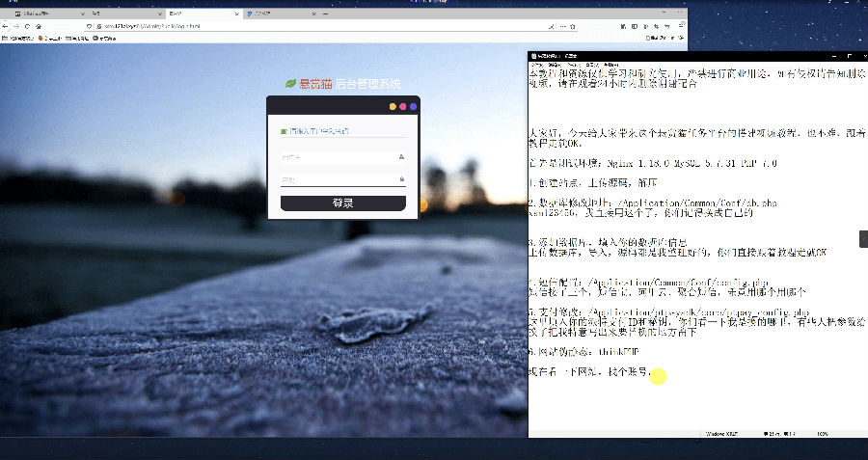Click the user icon in username field

pyautogui.click(x=401, y=157)
